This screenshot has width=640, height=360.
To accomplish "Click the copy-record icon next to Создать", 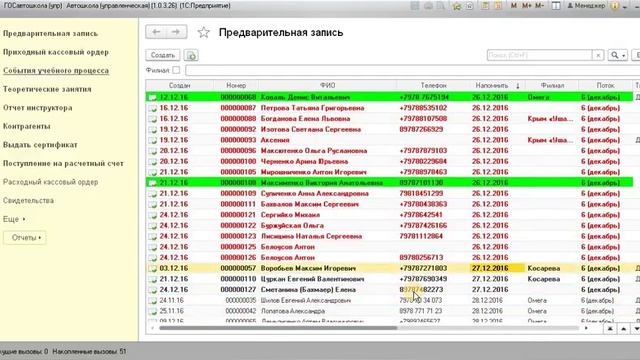I will 191,55.
